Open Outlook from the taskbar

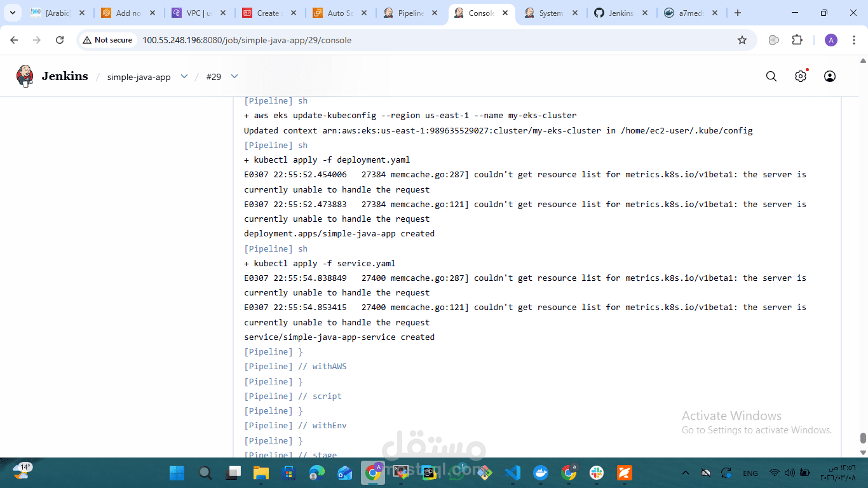(x=345, y=473)
